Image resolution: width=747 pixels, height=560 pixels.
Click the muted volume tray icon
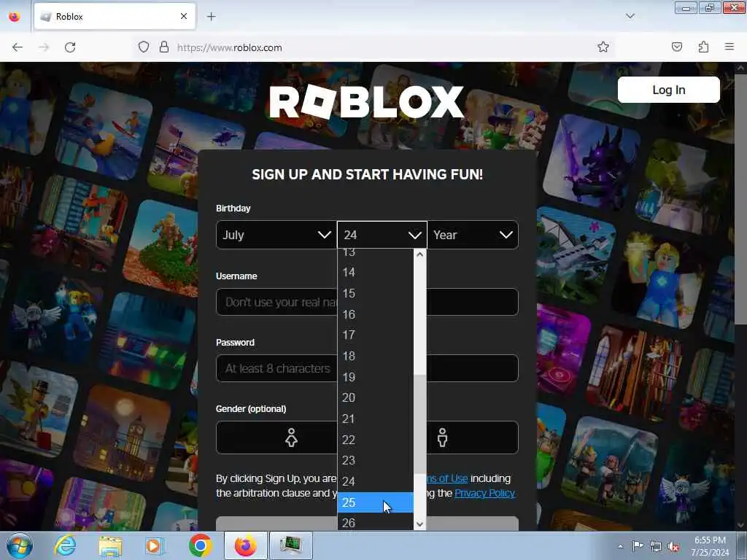click(x=673, y=546)
